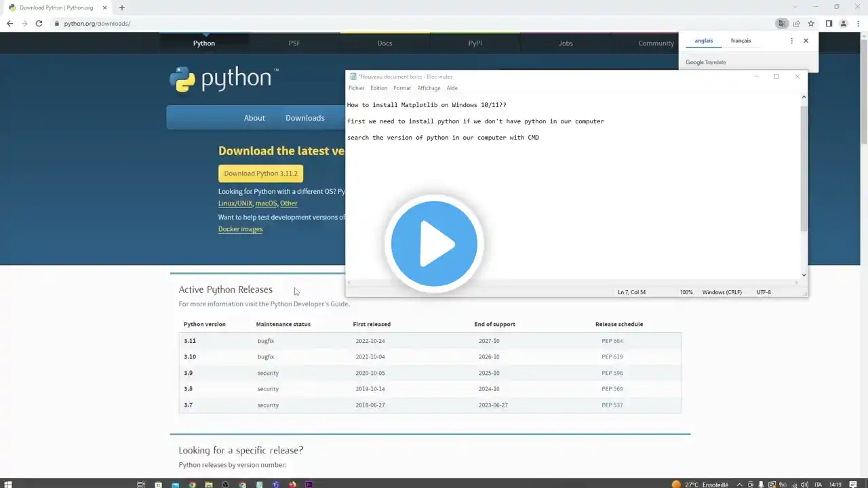This screenshot has height=488, width=868.
Task: Switch to the Python top navigation tab
Action: (204, 43)
